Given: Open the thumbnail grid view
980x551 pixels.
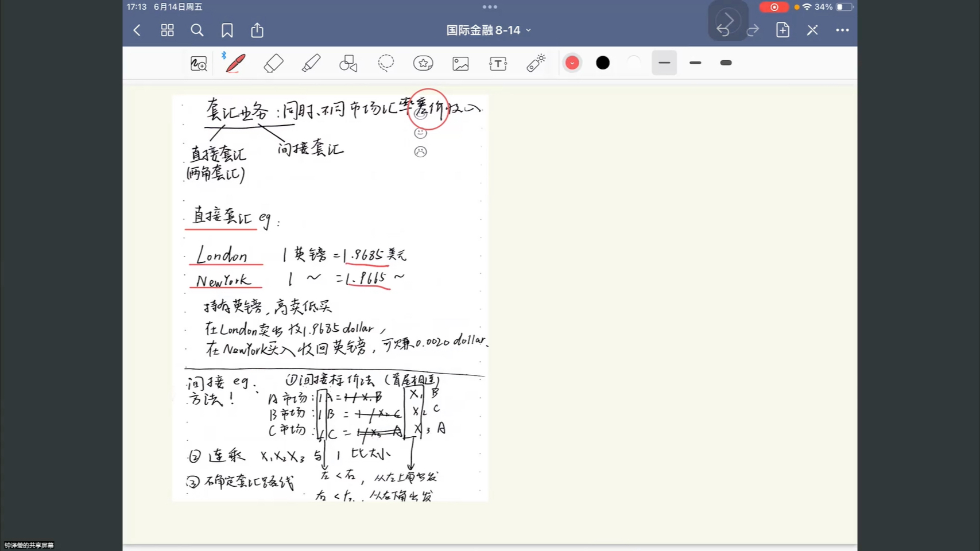Looking at the screenshot, I should pyautogui.click(x=167, y=30).
